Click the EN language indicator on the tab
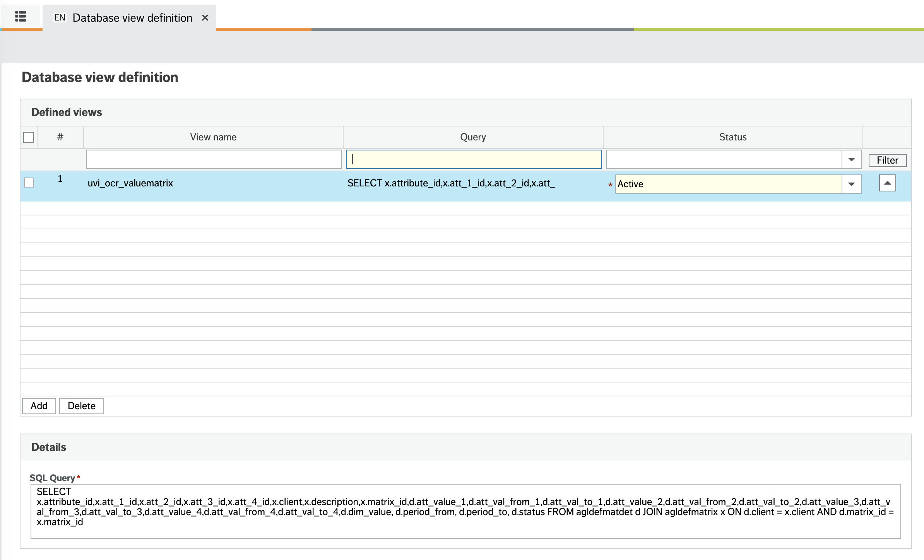 [60, 17]
